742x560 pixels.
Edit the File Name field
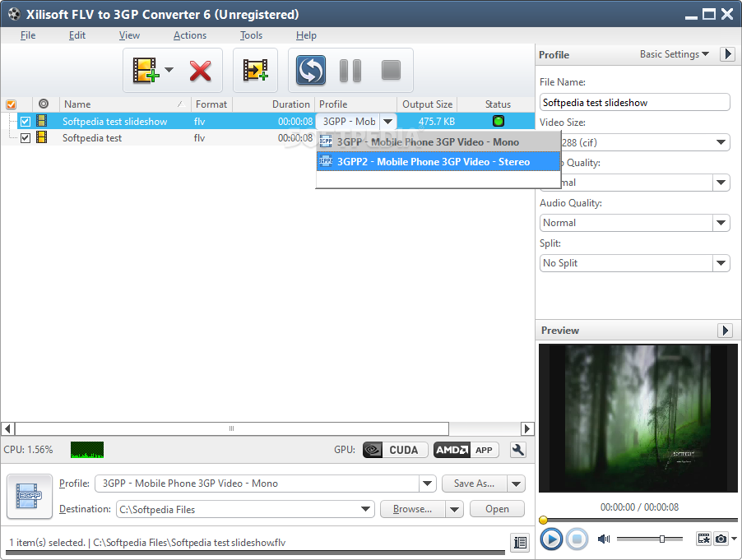634,103
